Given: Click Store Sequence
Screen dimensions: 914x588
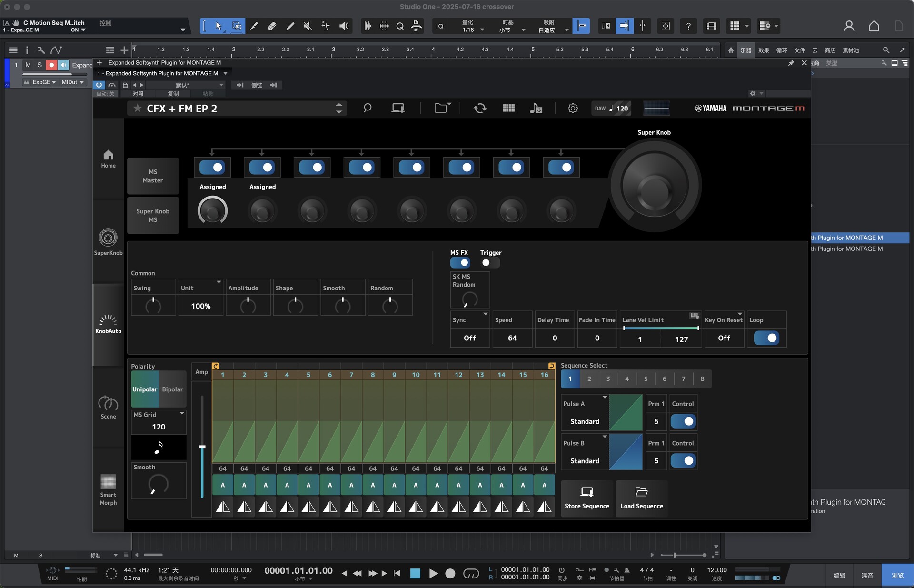Looking at the screenshot, I should click(587, 498).
